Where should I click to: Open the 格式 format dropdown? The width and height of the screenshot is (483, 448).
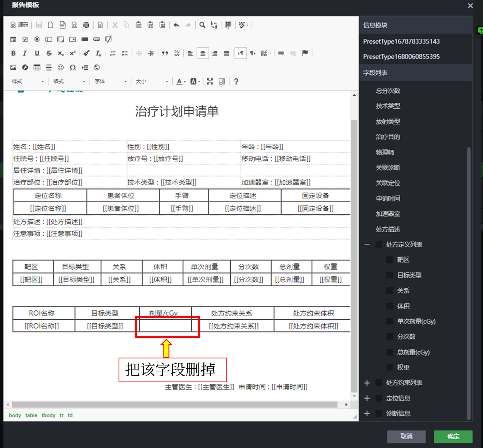(69, 81)
